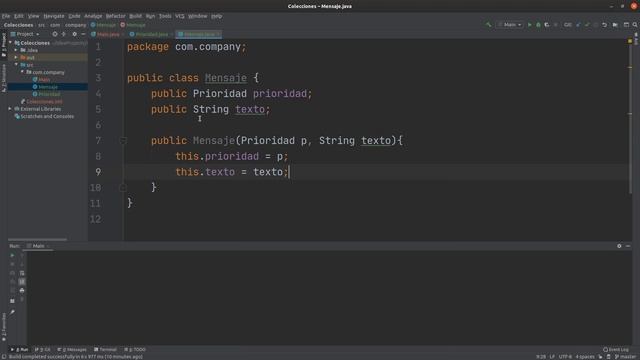This screenshot has height=360, width=640.
Task: Collapse the com.company package
Action: (x=22, y=72)
